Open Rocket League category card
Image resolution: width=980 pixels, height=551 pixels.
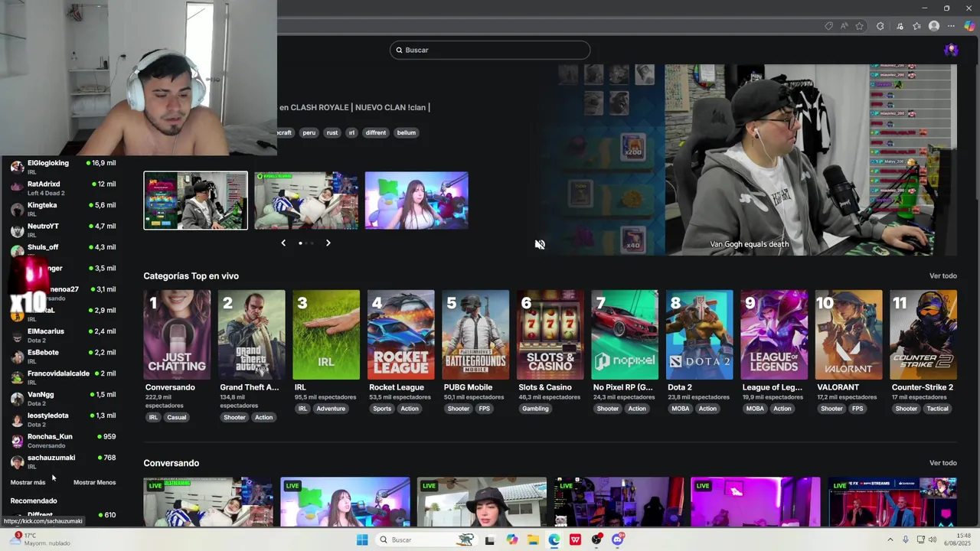point(400,334)
